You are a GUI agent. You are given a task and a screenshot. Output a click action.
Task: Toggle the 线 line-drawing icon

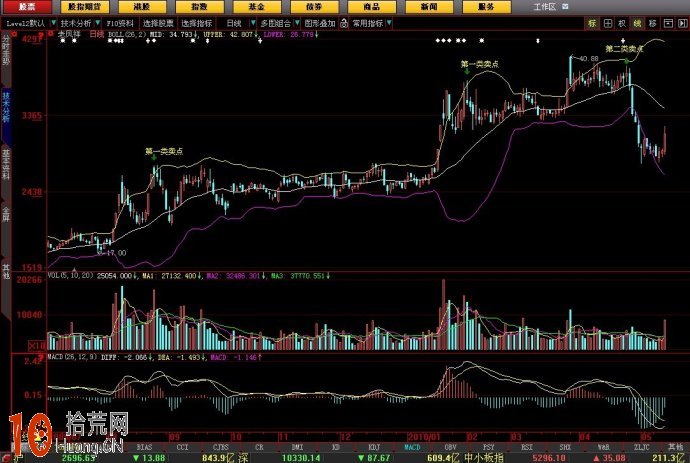click(637, 23)
